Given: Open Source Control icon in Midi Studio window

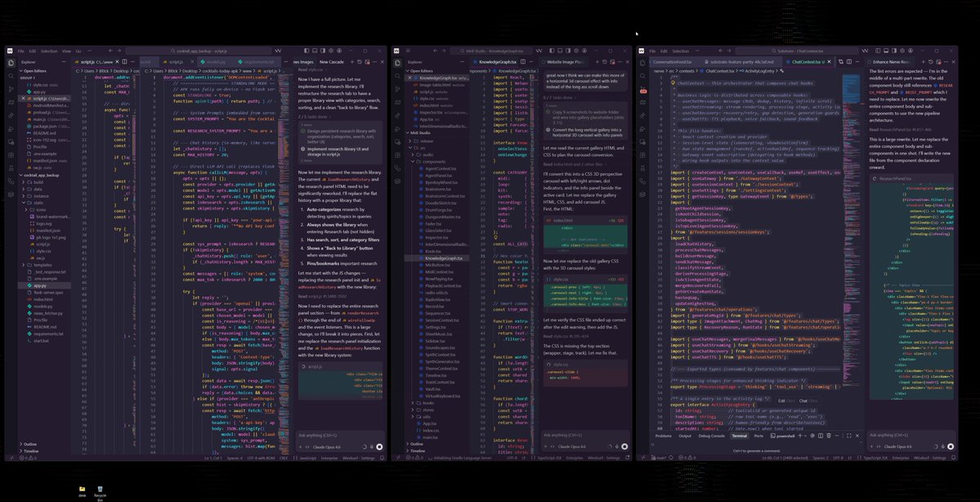Looking at the screenshot, I should tap(397, 89).
